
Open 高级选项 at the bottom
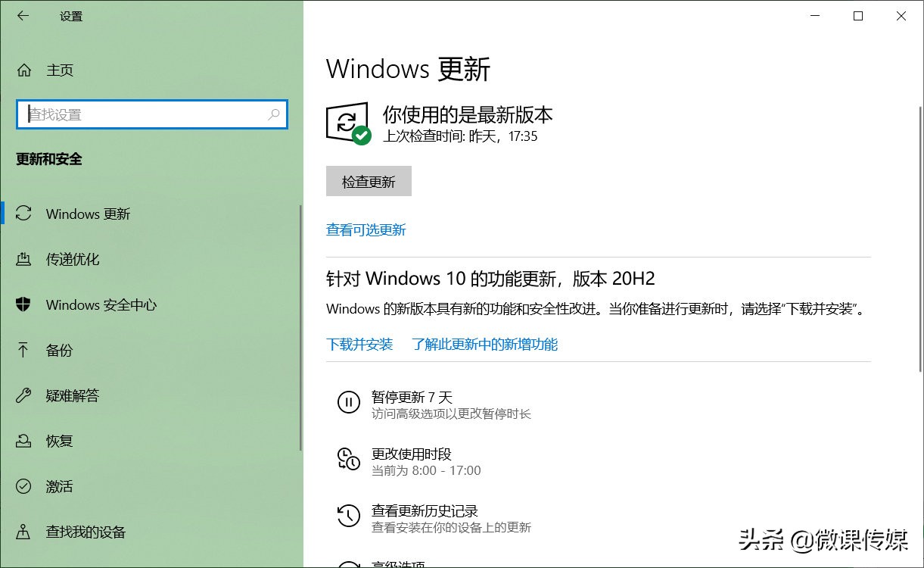pyautogui.click(x=399, y=563)
